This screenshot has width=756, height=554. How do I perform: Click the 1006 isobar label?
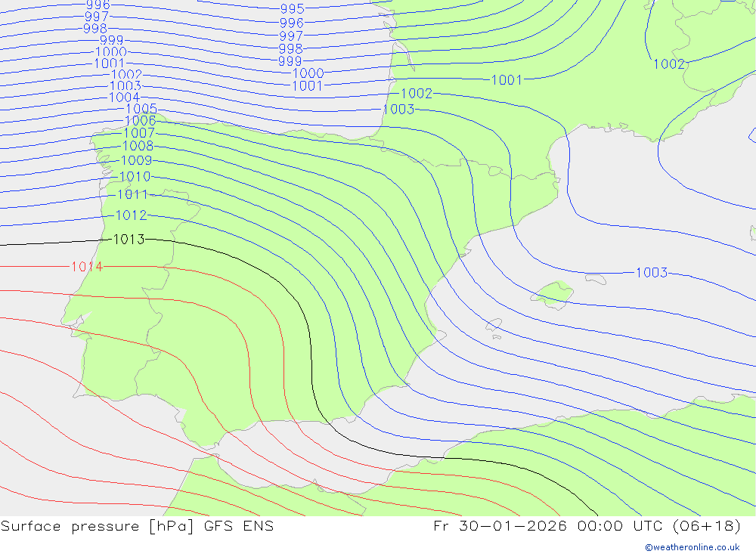[x=141, y=120]
